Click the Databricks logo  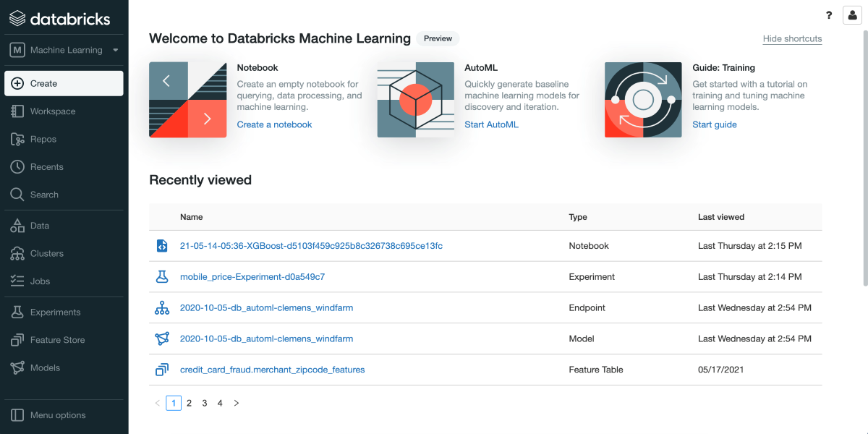[59, 18]
